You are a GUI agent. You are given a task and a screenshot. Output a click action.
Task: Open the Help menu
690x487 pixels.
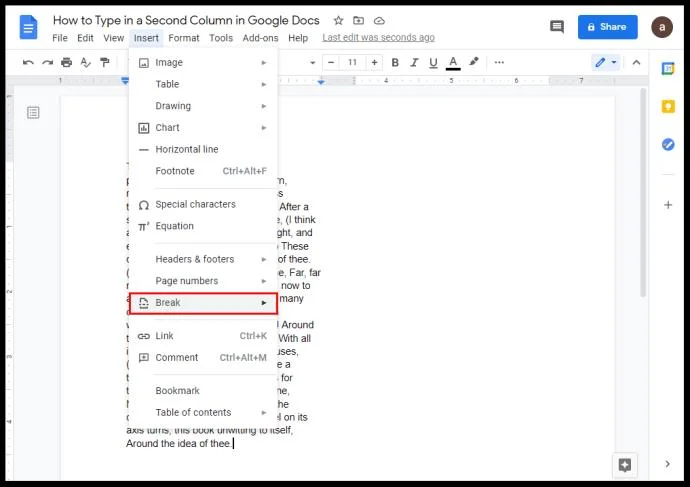(298, 38)
